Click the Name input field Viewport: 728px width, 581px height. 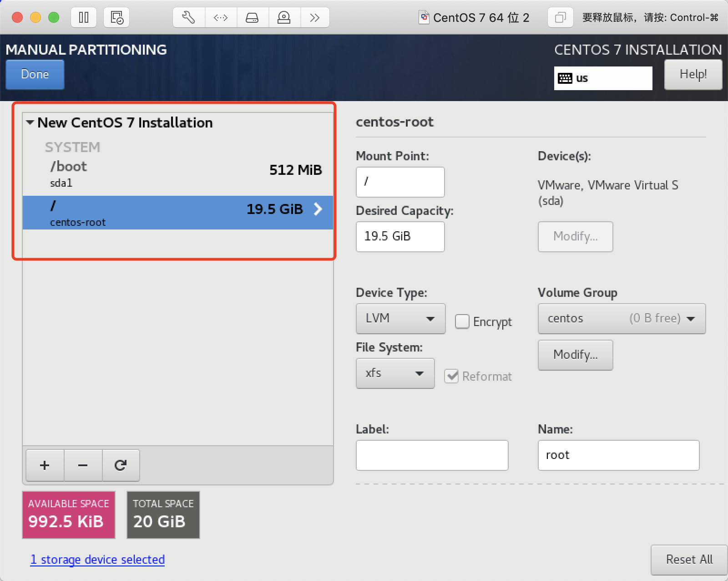pyautogui.click(x=619, y=455)
